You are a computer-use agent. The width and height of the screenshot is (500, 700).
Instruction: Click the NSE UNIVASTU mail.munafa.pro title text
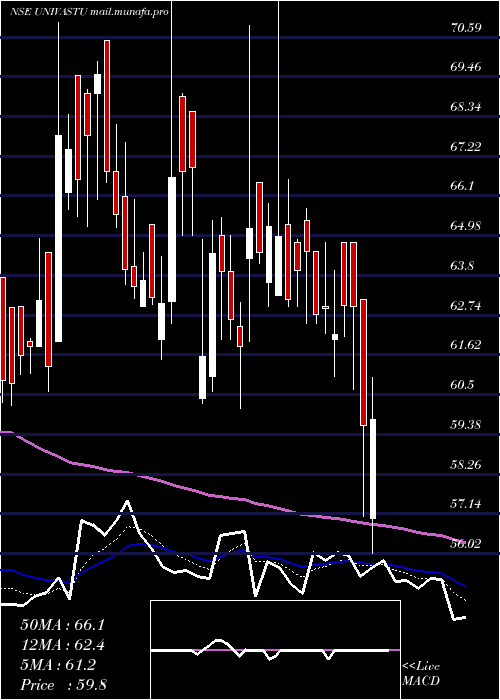tap(89, 12)
